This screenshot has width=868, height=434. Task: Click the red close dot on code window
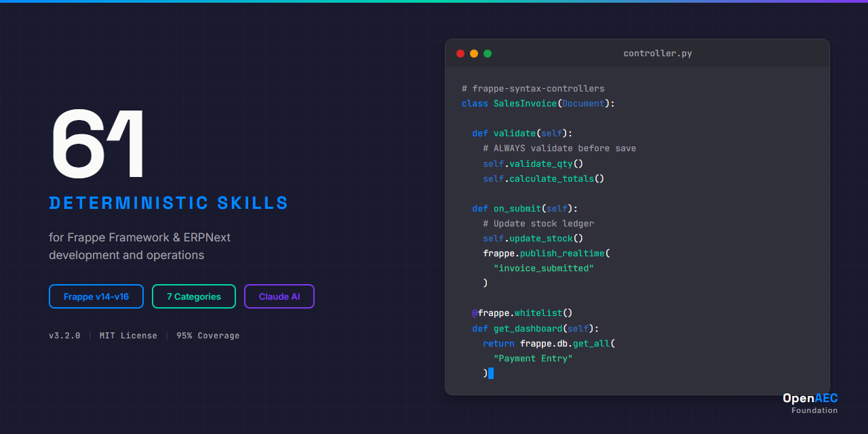pyautogui.click(x=460, y=54)
